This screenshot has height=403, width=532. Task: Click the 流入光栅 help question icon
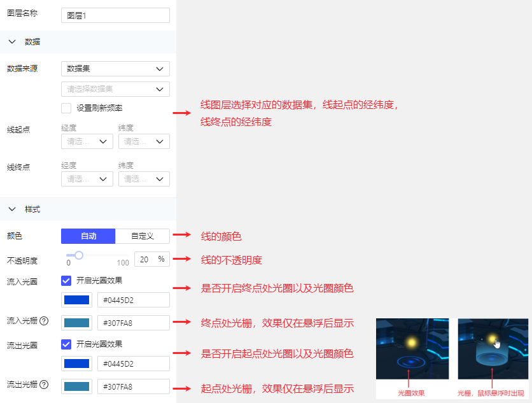pos(44,321)
